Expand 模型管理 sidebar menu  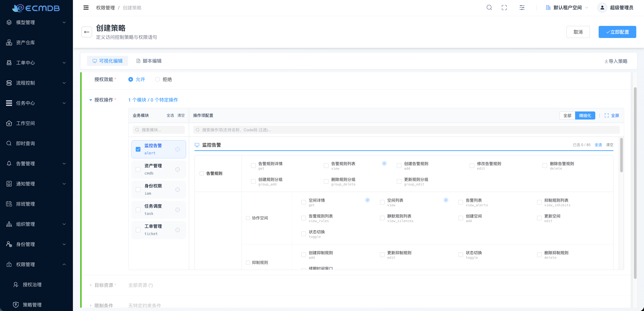[36, 22]
